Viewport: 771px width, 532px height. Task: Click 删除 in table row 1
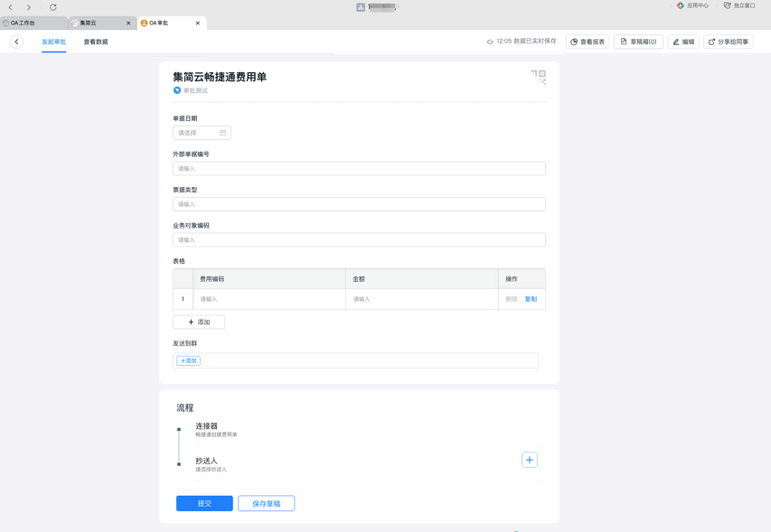[x=512, y=299]
